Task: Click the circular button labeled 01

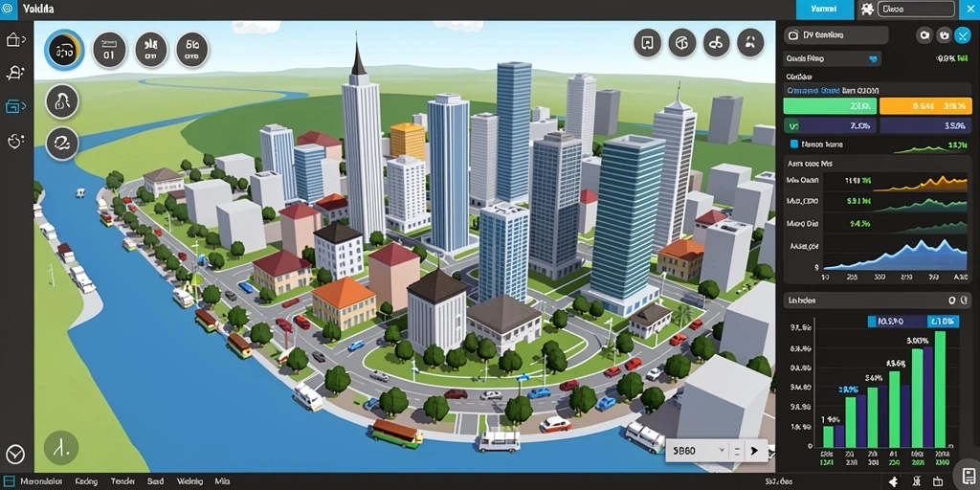Action: 109,50
